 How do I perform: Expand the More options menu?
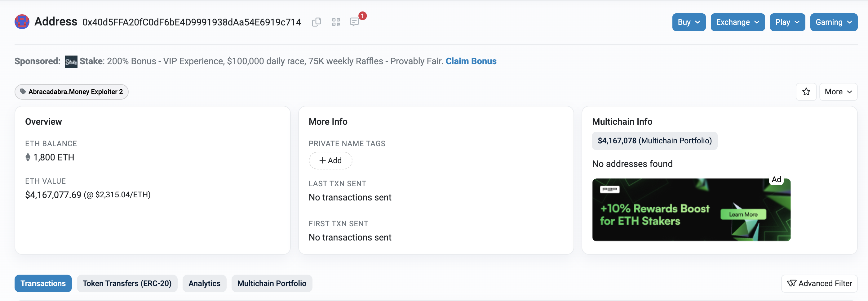[838, 92]
